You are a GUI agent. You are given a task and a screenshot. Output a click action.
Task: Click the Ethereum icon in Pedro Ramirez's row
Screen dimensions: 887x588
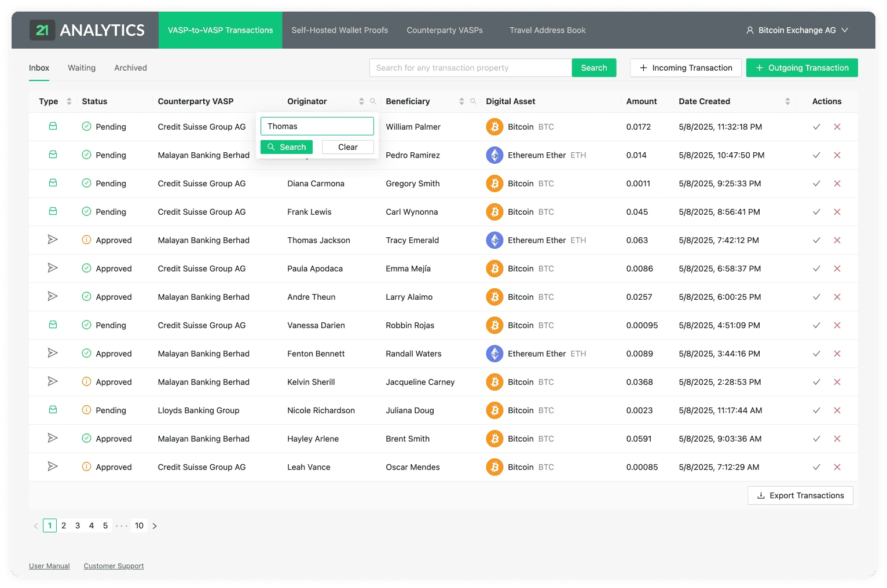coord(494,155)
